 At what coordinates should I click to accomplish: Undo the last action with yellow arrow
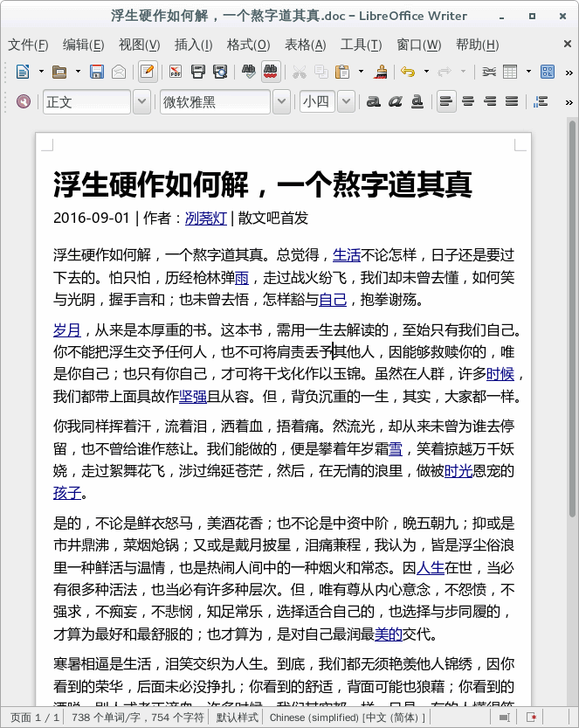pos(408,72)
